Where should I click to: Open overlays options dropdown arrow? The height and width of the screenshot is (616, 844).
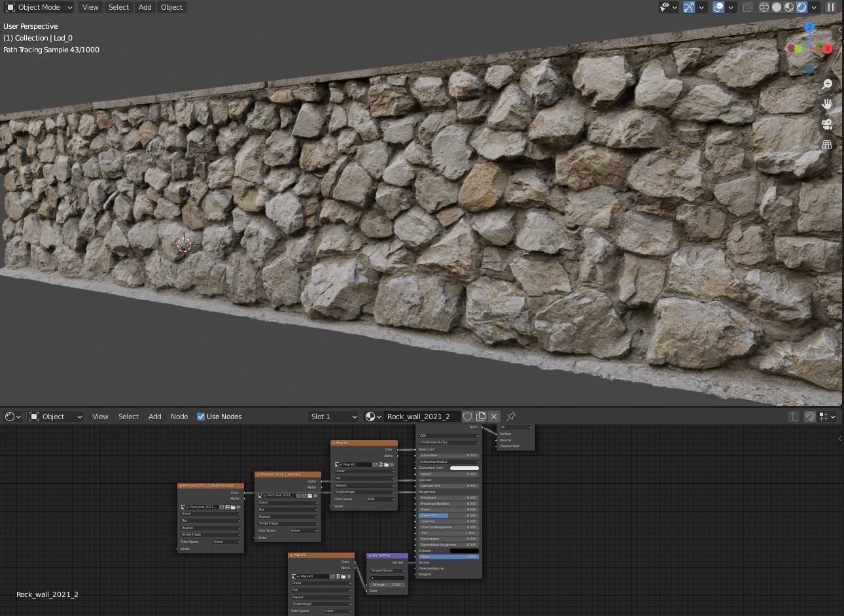pos(731,7)
